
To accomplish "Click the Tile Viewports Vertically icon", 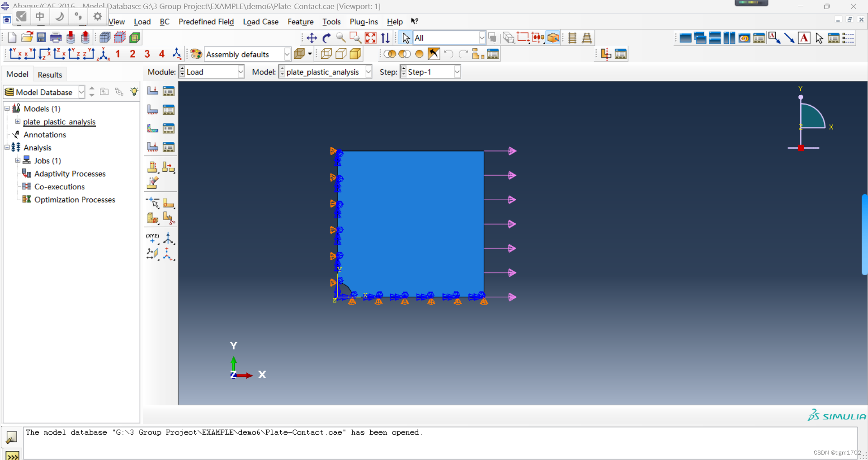I will 729,38.
